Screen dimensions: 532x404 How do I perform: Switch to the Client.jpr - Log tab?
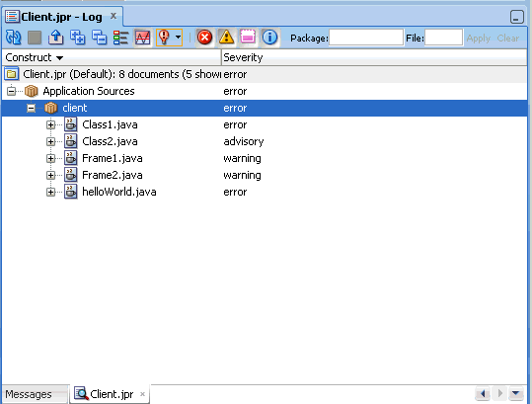tap(61, 17)
